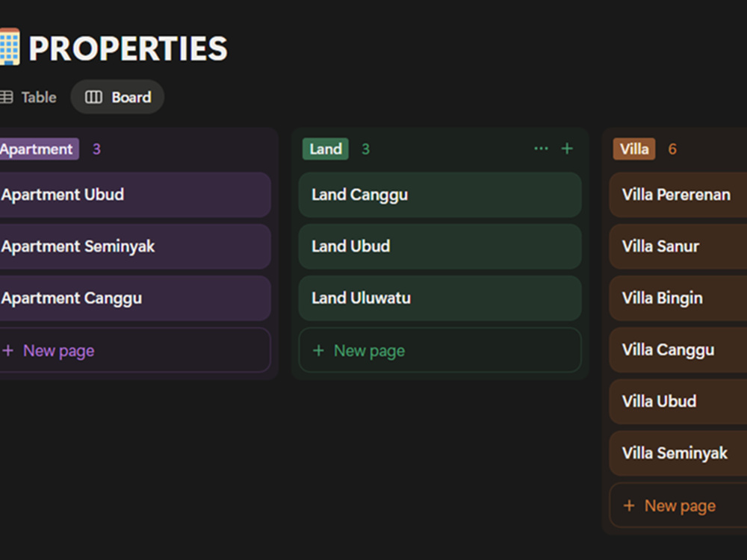
Task: Open the Apartment Seminyak card
Action: click(x=135, y=246)
